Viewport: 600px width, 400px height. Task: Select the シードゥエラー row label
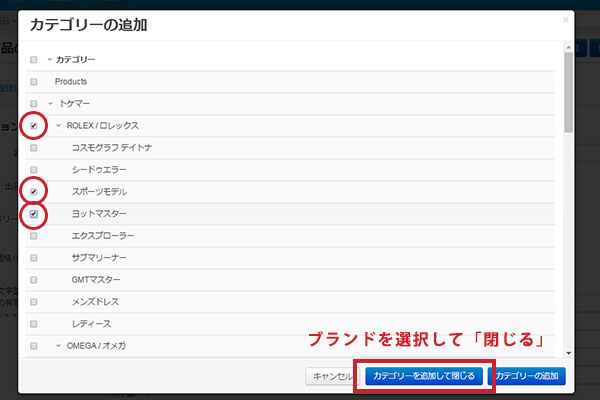pos(99,170)
